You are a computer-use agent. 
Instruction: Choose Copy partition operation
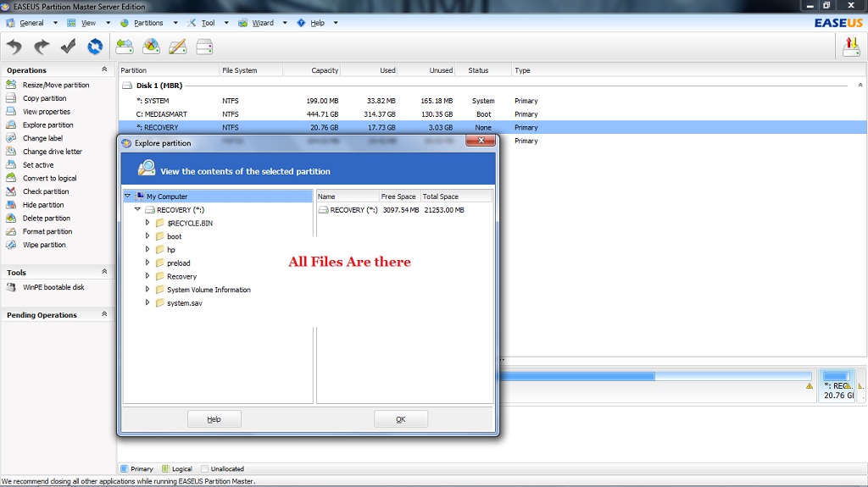[x=44, y=98]
